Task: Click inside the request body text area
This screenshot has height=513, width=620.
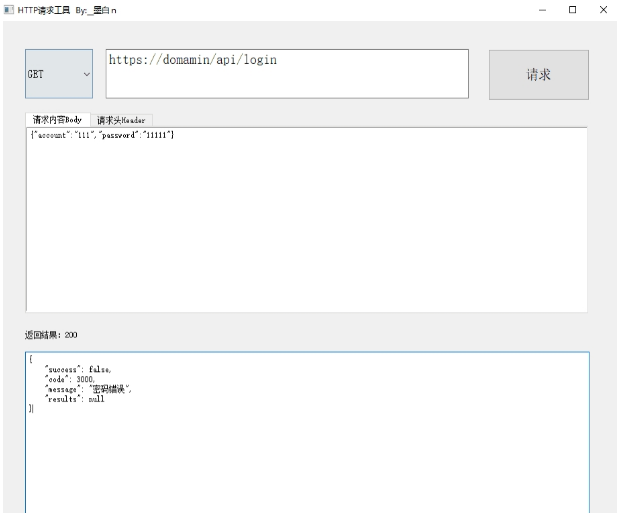Action: (x=306, y=220)
